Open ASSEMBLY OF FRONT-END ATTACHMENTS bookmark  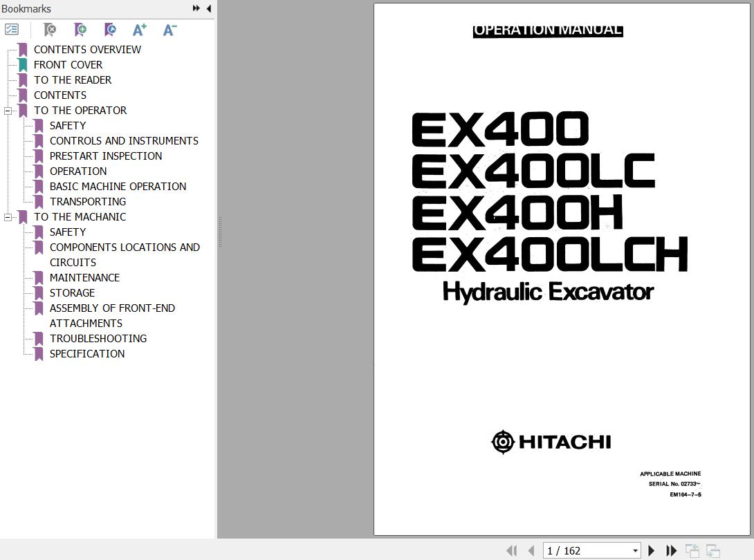coord(112,316)
